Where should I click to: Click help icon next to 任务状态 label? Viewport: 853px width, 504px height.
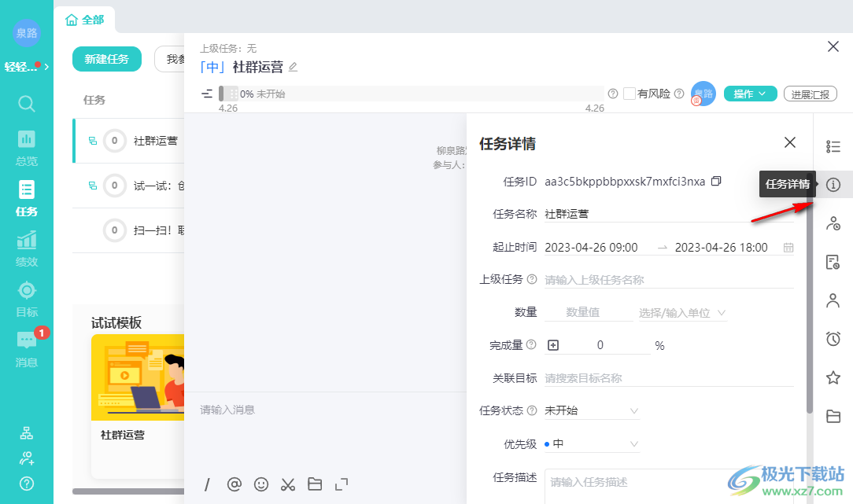pos(532,410)
